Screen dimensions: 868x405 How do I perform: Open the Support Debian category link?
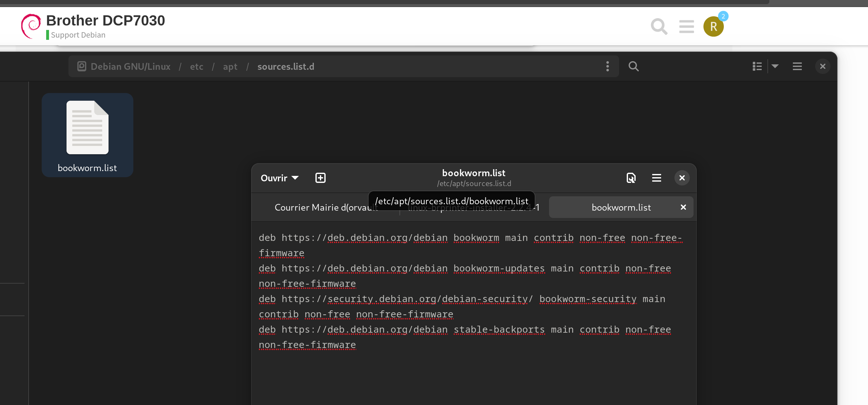pyautogui.click(x=78, y=35)
